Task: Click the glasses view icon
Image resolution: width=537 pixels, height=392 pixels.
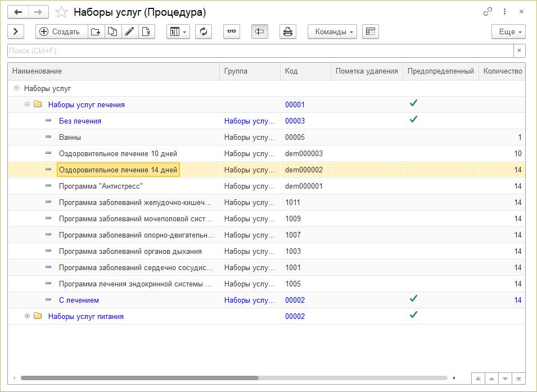Action: [x=231, y=32]
